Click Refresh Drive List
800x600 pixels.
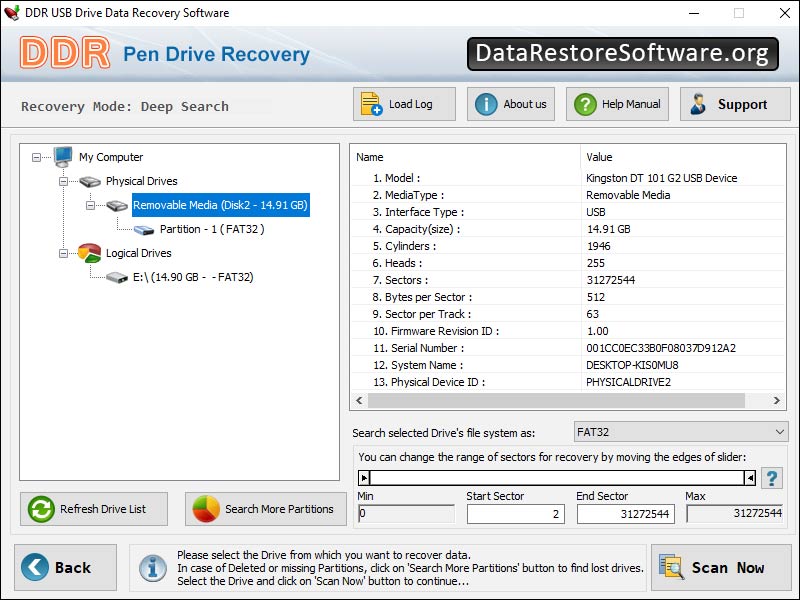click(x=94, y=509)
